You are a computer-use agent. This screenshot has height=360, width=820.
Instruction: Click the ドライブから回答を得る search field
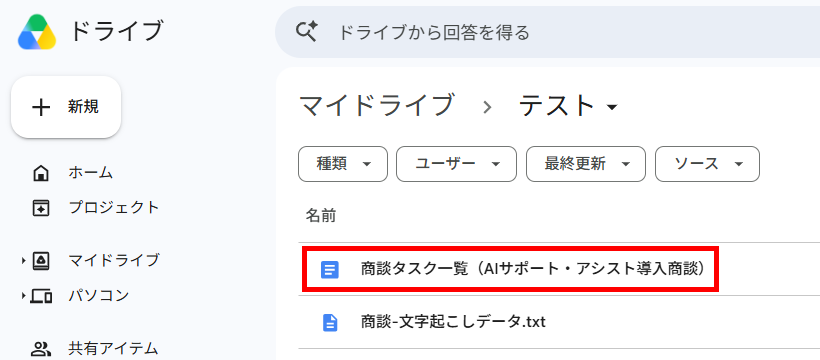548,32
